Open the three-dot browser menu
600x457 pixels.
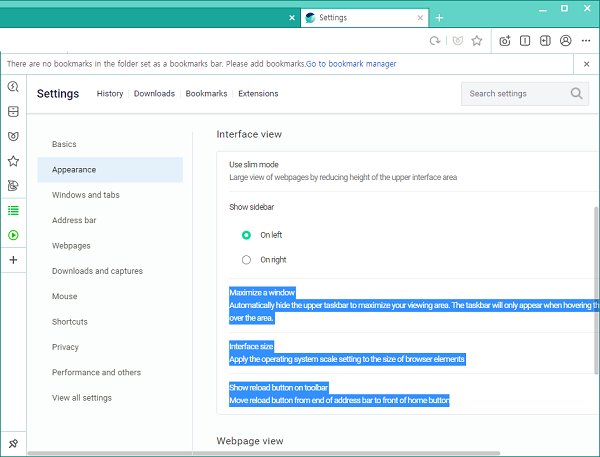(x=586, y=41)
